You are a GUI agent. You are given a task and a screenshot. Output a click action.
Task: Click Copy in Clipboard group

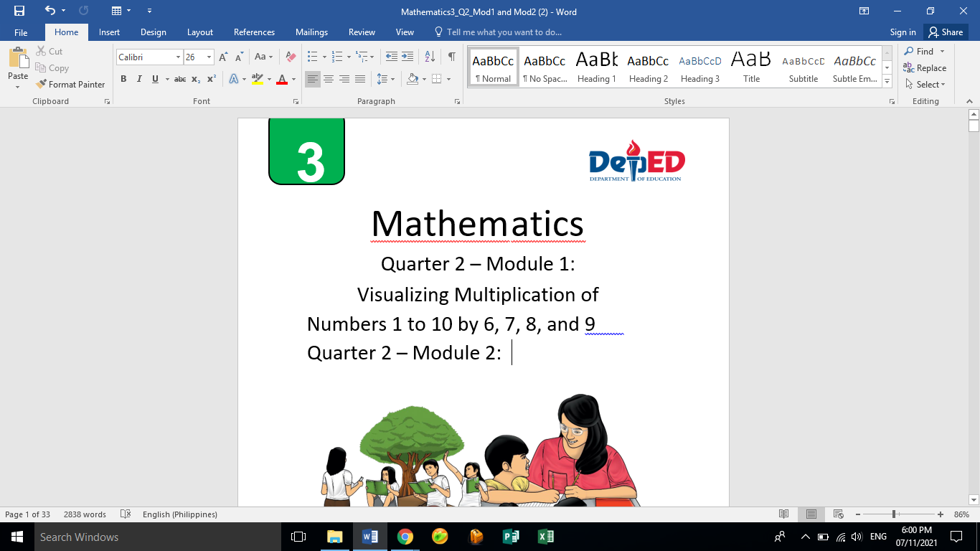point(52,68)
